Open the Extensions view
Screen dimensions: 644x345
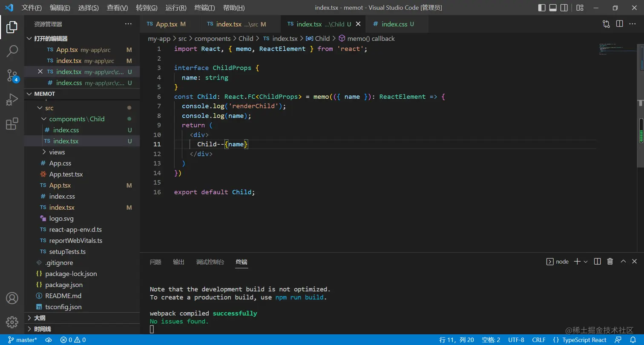click(x=12, y=124)
